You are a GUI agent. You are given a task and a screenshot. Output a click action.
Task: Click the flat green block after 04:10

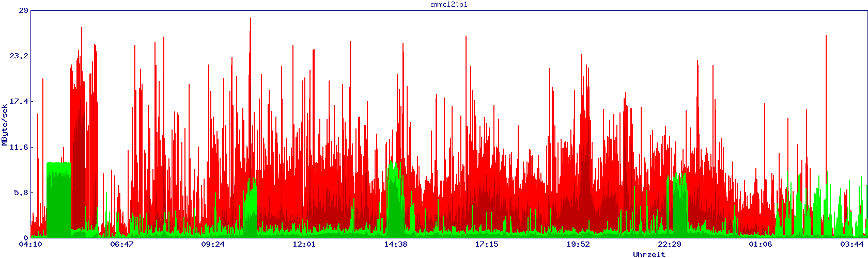(x=58, y=201)
